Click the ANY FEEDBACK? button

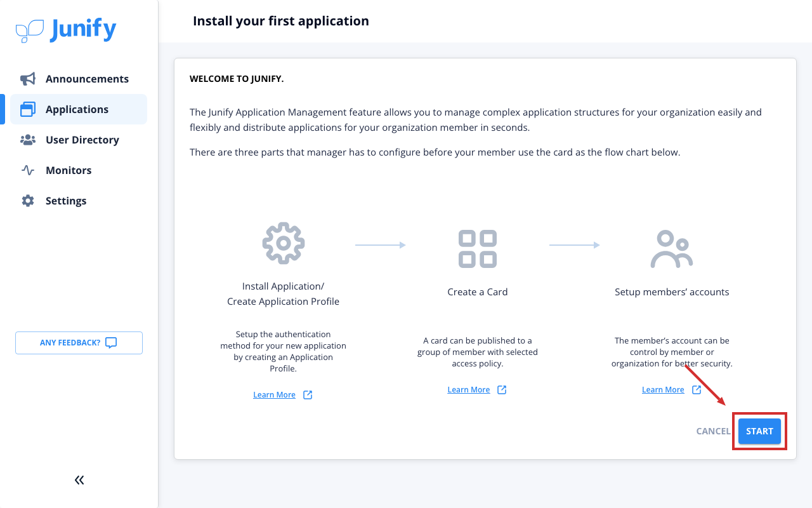pyautogui.click(x=79, y=343)
